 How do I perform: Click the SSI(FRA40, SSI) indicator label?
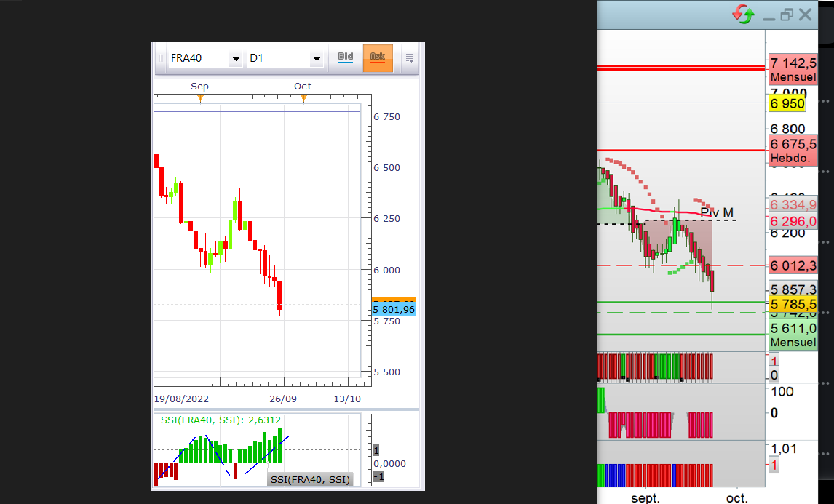pos(310,479)
